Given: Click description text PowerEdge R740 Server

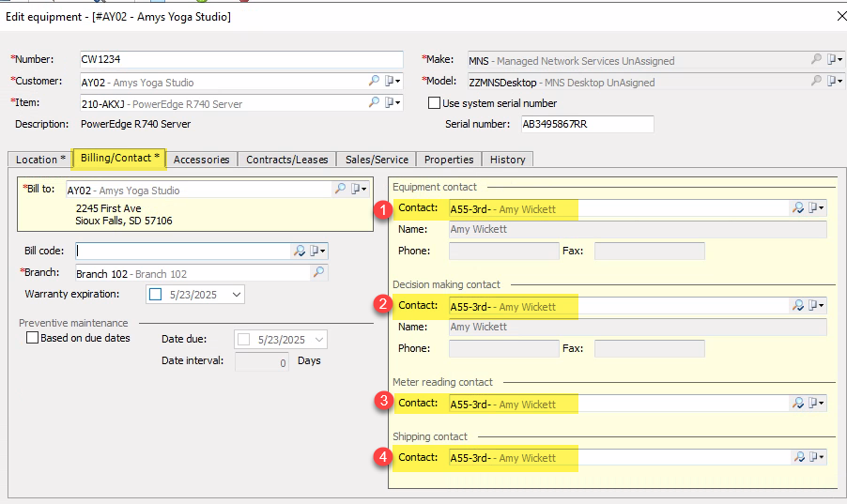Looking at the screenshot, I should [x=135, y=124].
